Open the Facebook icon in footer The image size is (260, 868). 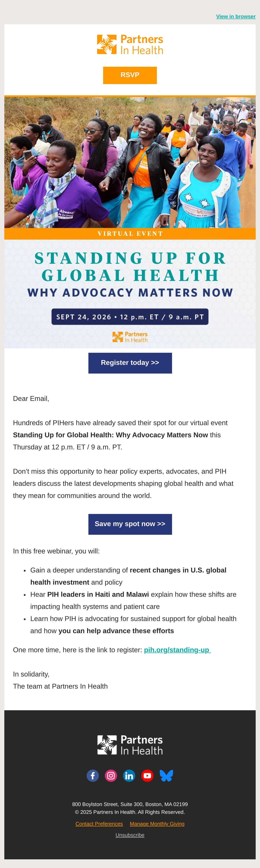[93, 776]
